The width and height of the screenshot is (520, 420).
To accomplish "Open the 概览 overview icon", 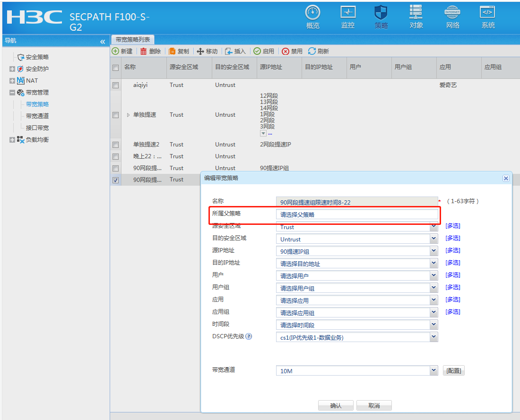I will point(312,13).
